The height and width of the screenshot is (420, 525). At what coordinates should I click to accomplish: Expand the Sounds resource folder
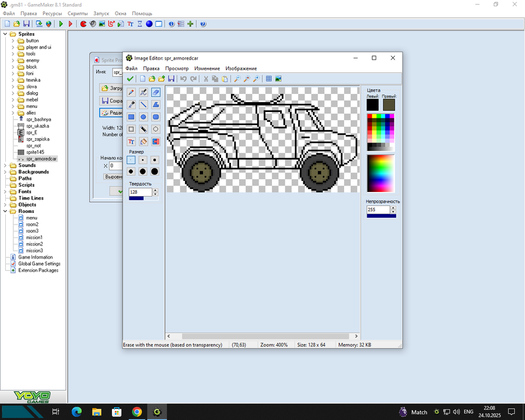(5, 166)
